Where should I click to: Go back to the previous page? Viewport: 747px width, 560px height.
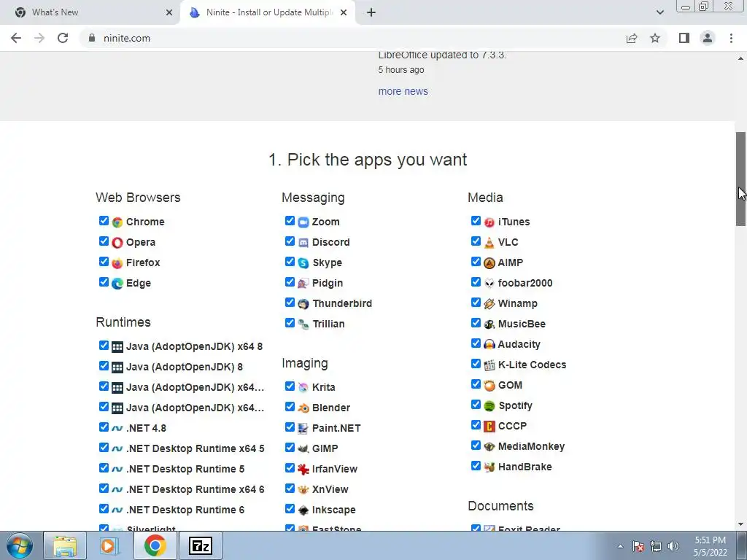pos(16,38)
